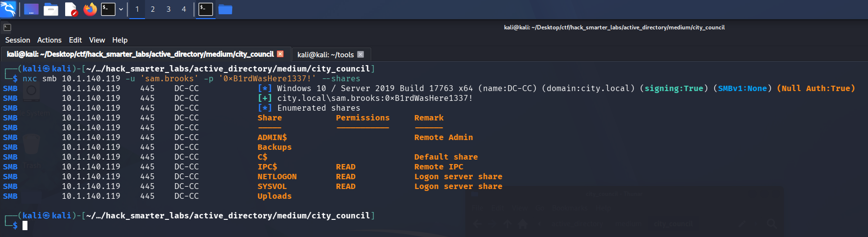Open the Help menu
This screenshot has width=868, height=237.
(x=120, y=40)
